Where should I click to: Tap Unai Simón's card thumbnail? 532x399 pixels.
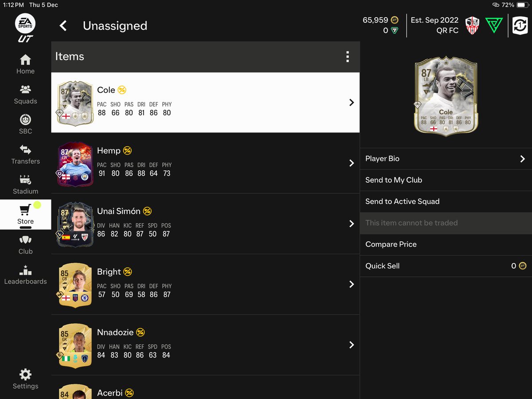point(75,224)
